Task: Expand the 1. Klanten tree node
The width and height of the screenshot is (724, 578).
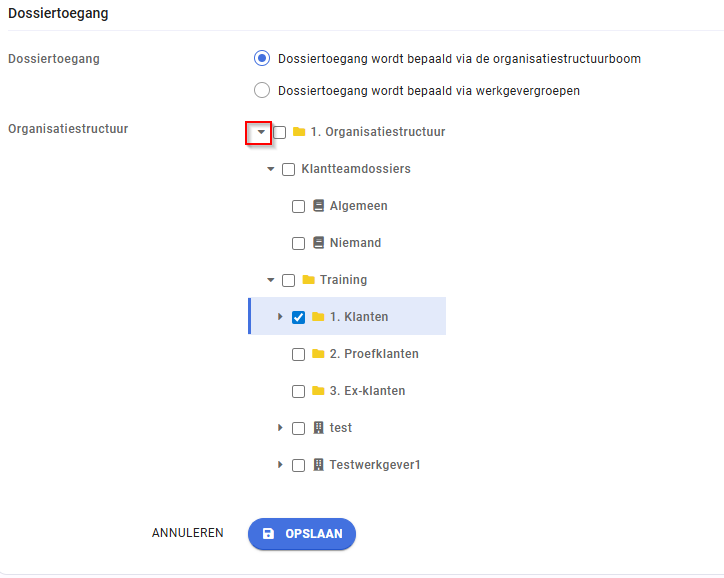Action: 280,317
